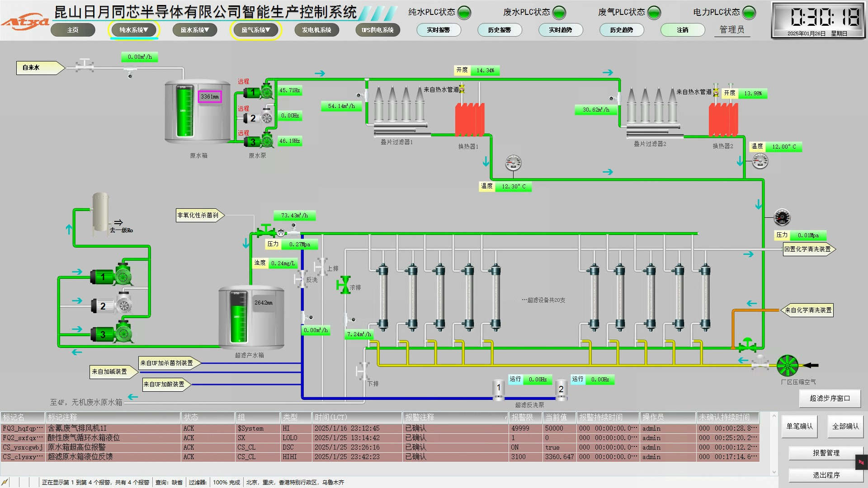
Task: Open the 废气系统 dropdown menu
Action: [x=256, y=30]
